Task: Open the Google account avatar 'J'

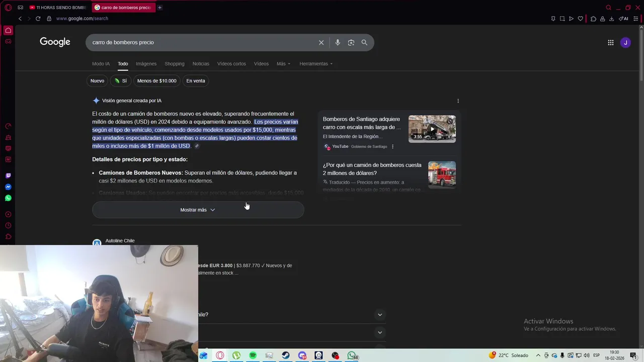Action: coord(625,43)
